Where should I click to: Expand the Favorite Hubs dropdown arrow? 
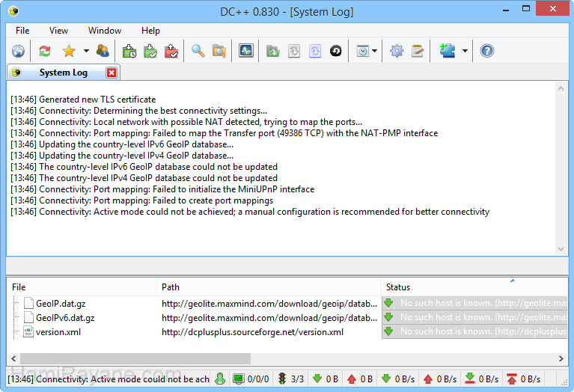click(x=86, y=51)
